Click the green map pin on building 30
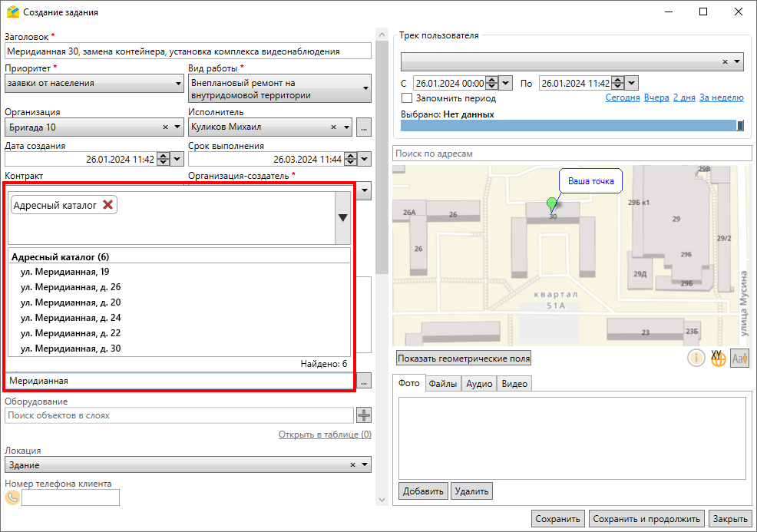The image size is (757, 532). click(x=550, y=203)
